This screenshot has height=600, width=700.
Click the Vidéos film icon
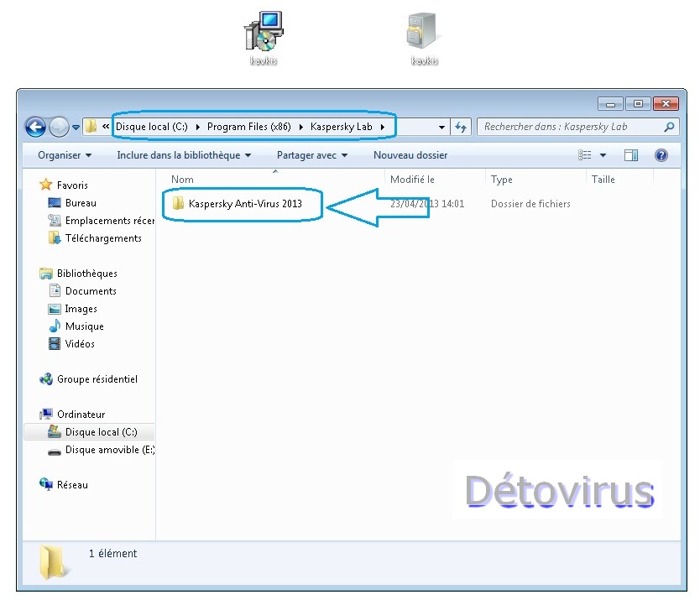[55, 344]
